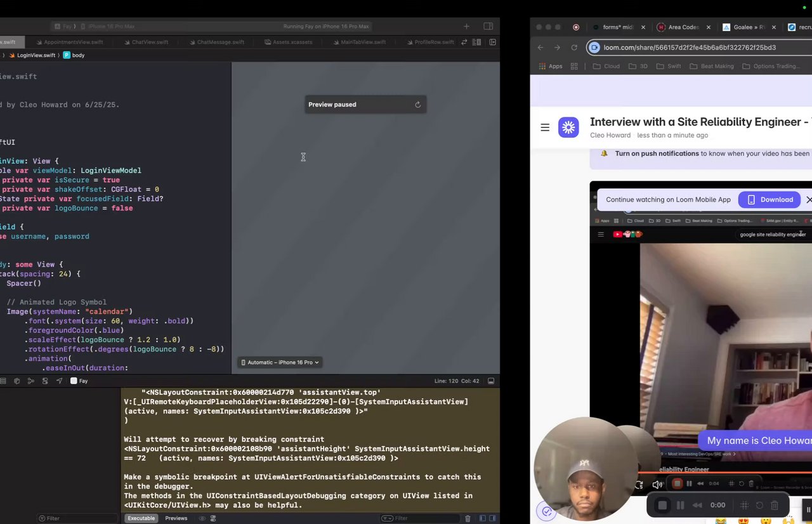Select the Fay process in debug bar
The image size is (812, 524).
pos(79,381)
